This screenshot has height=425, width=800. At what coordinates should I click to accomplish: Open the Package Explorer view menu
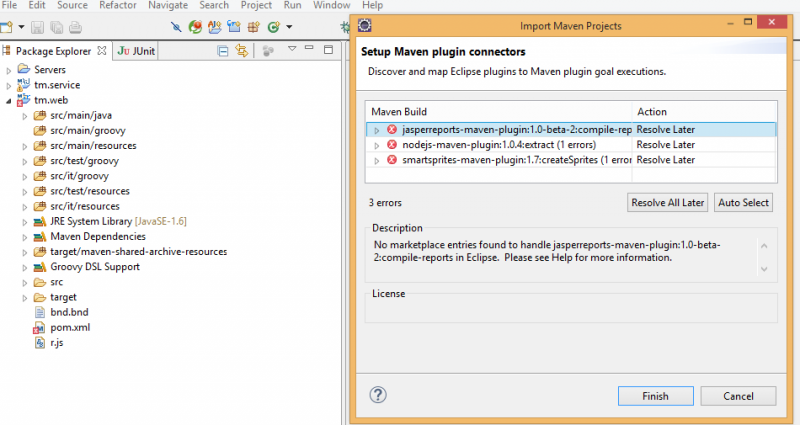[x=292, y=49]
